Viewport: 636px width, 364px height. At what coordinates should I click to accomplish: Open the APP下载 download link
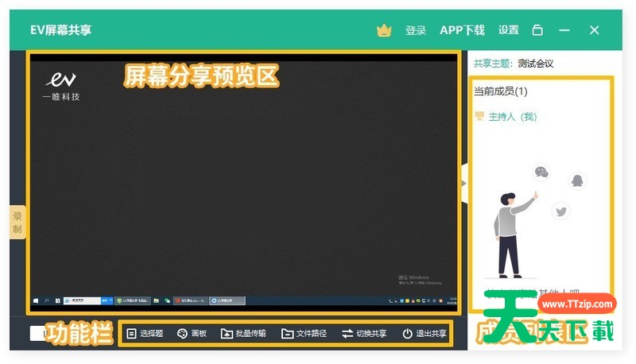click(x=462, y=30)
